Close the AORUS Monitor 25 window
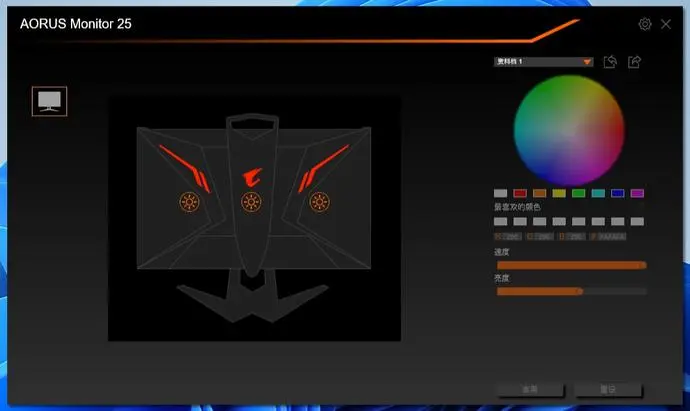 point(666,24)
